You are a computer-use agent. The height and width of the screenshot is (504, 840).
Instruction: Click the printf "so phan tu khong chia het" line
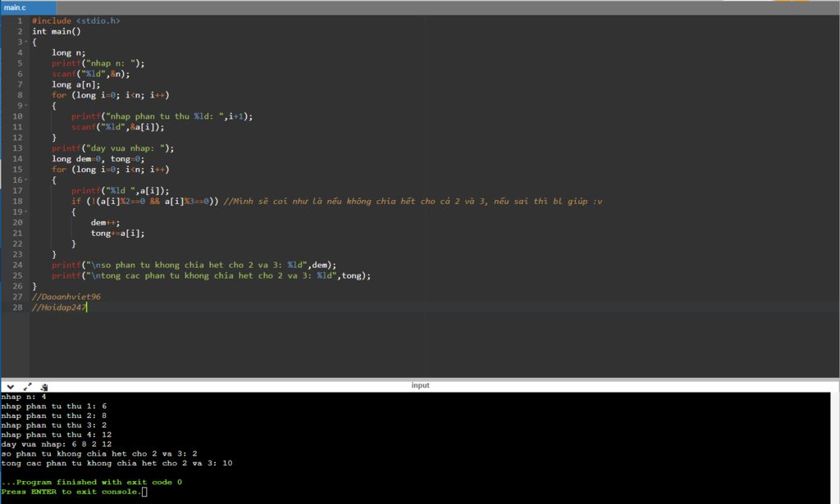tap(194, 265)
